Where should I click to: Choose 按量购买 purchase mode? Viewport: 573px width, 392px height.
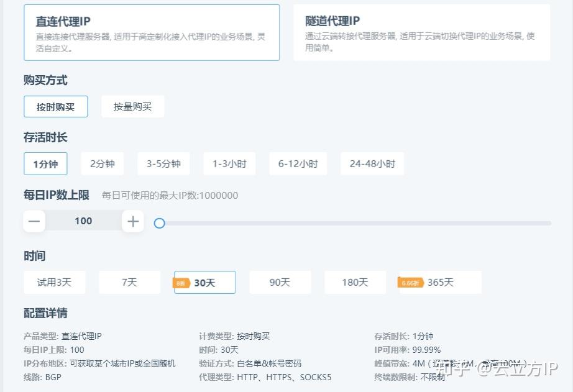coord(132,106)
